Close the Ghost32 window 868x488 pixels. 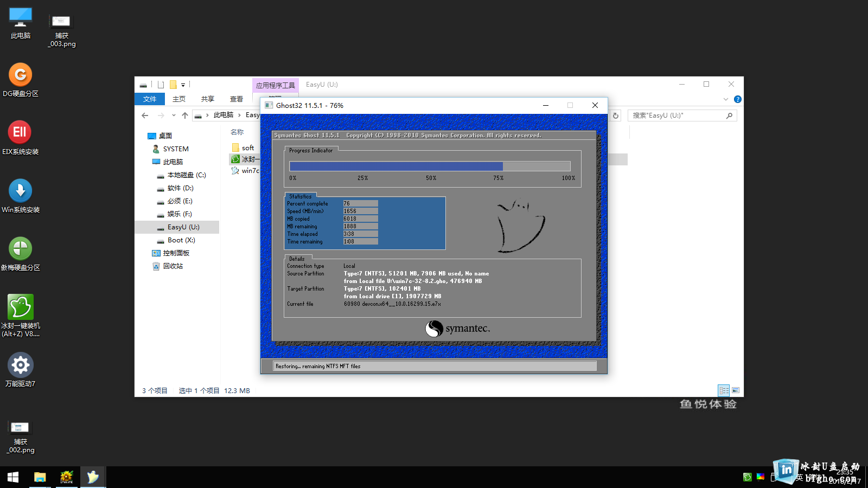point(595,105)
